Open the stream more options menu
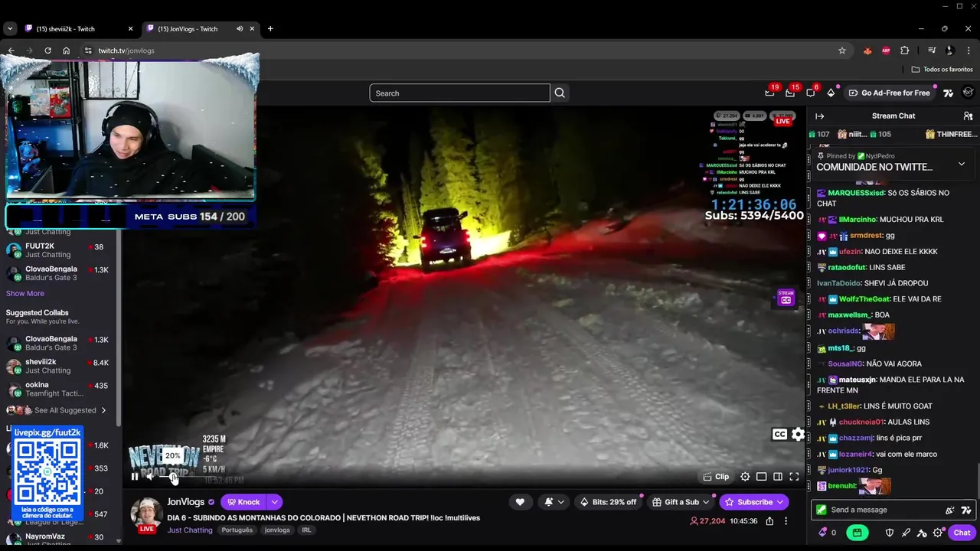Screen dimensions: 980x551 [x=786, y=521]
